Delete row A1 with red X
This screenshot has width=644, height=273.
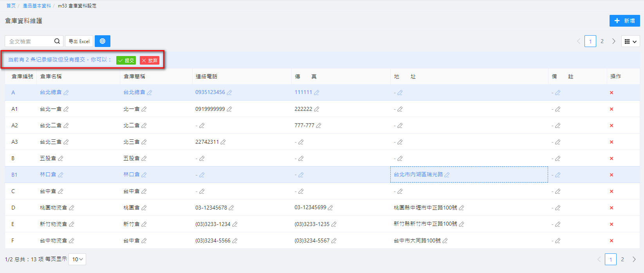pyautogui.click(x=611, y=109)
